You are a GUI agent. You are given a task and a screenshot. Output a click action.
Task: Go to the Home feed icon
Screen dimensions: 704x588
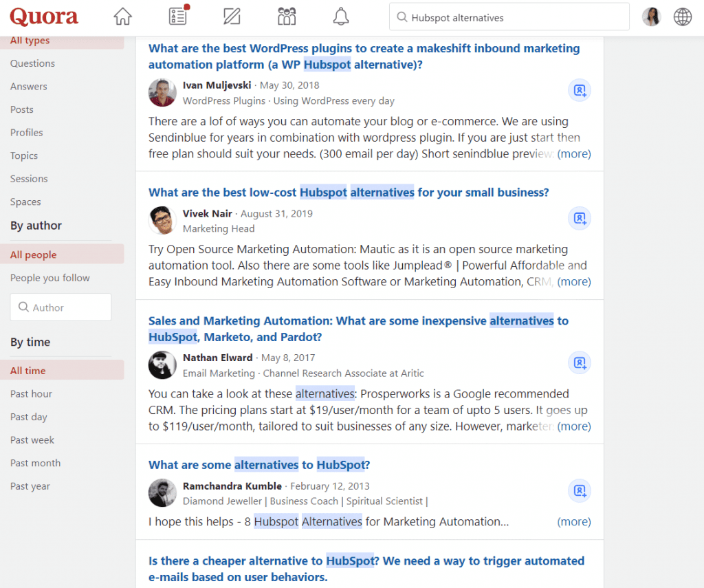[x=122, y=17]
